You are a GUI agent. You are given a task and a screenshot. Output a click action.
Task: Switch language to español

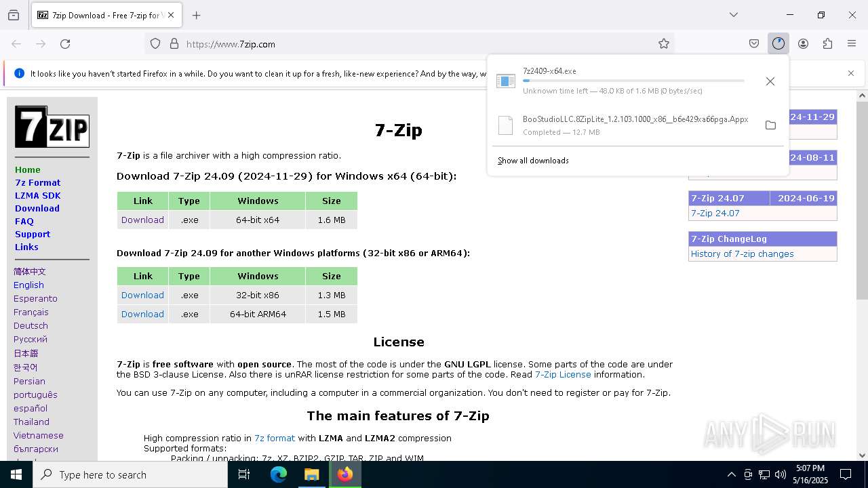pyautogui.click(x=31, y=408)
